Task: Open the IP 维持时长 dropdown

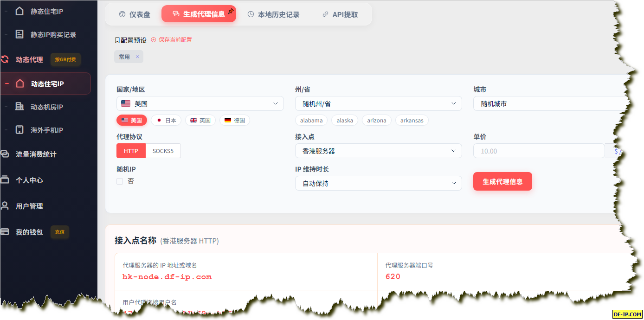Action: click(379, 183)
